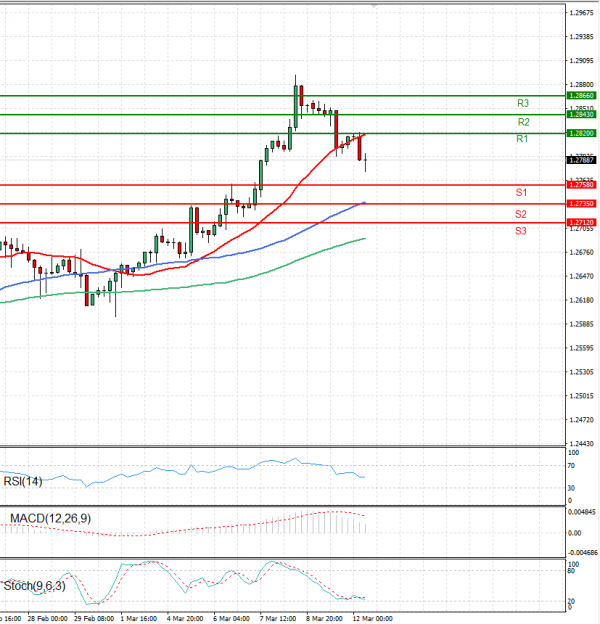
Task: Click the 1.27580 red price tag
Action: pos(581,185)
